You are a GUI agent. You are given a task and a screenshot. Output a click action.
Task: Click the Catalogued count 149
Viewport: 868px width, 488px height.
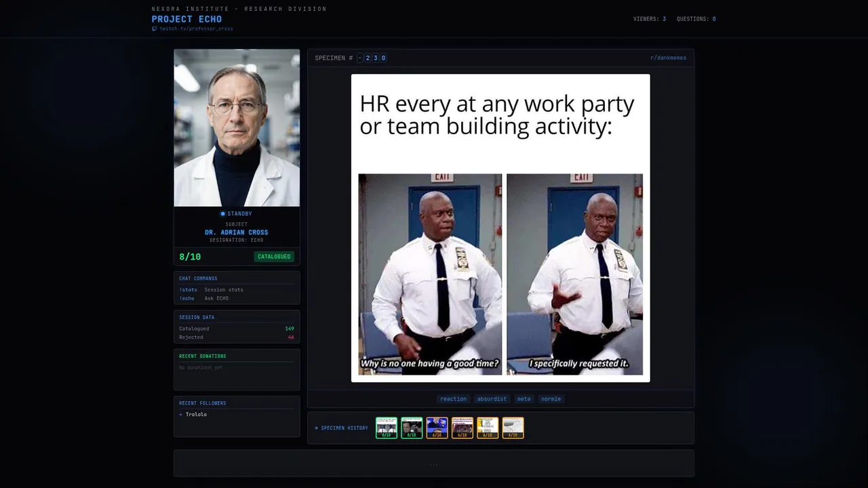290,329
